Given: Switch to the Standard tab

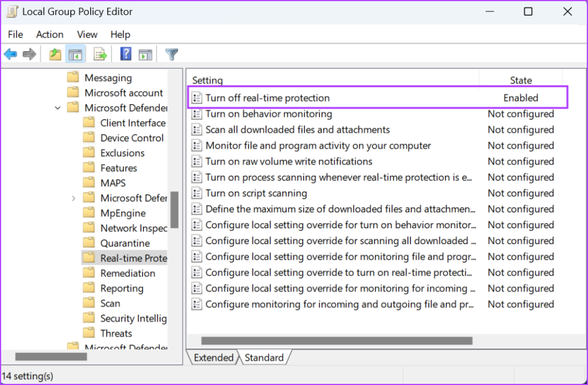Looking at the screenshot, I should tap(264, 357).
